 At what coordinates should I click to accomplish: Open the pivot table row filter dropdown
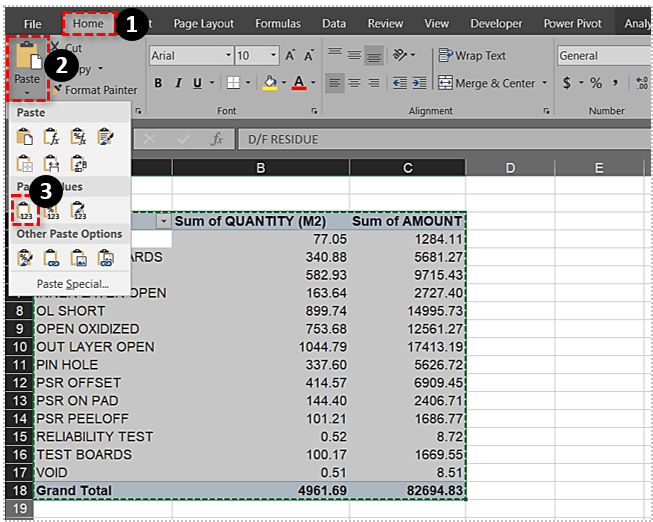(164, 221)
